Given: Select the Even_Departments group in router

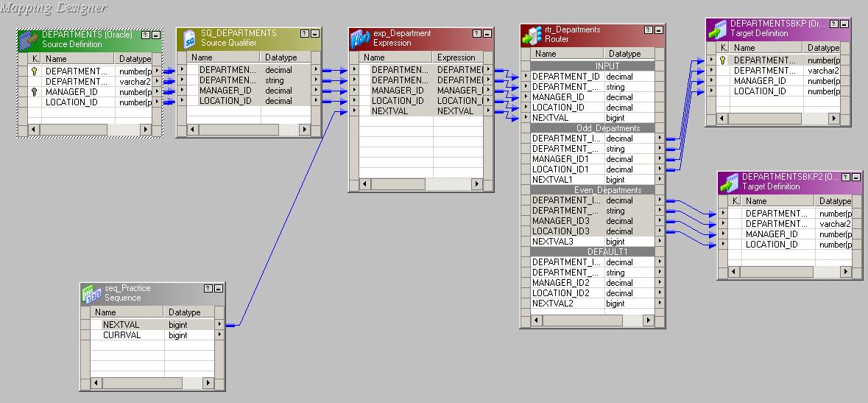Looking at the screenshot, I should [x=593, y=190].
